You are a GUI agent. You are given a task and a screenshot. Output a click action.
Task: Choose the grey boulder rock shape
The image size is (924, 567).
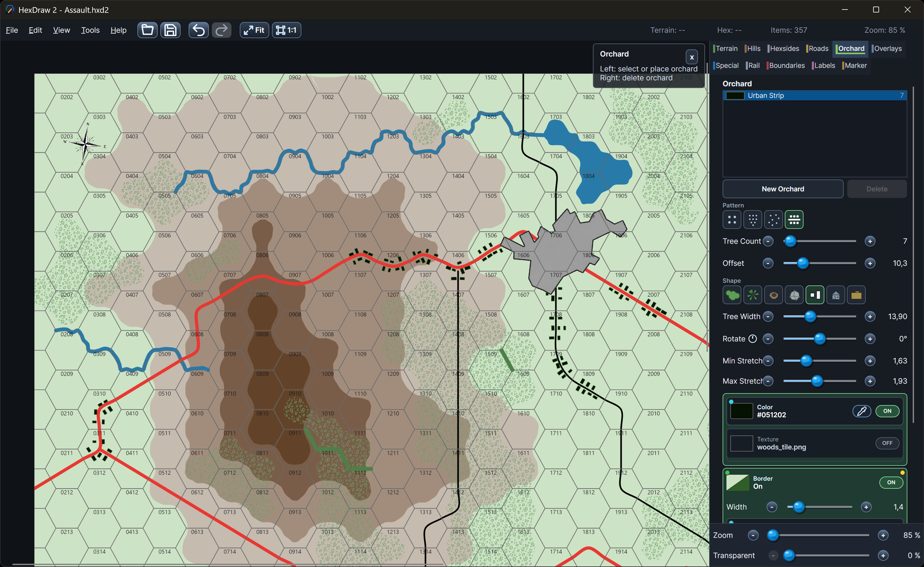794,295
